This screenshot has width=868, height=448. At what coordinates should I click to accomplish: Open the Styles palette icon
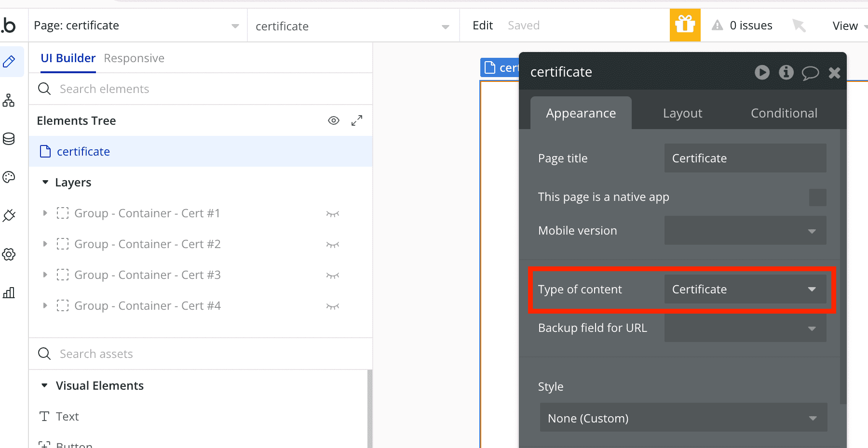click(9, 177)
